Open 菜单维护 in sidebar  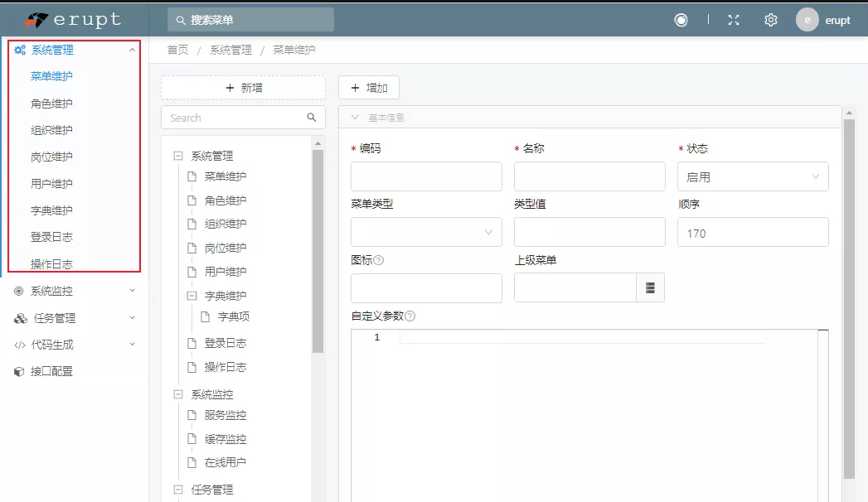51,76
